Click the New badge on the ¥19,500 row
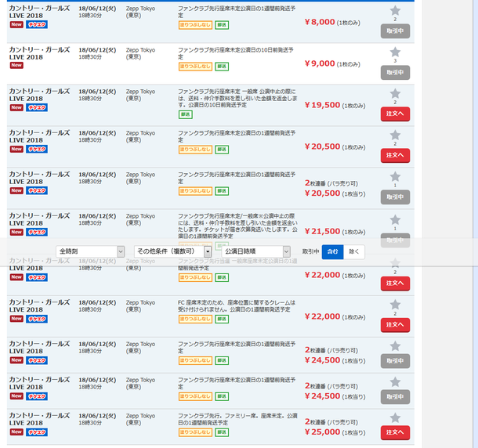 point(16,107)
